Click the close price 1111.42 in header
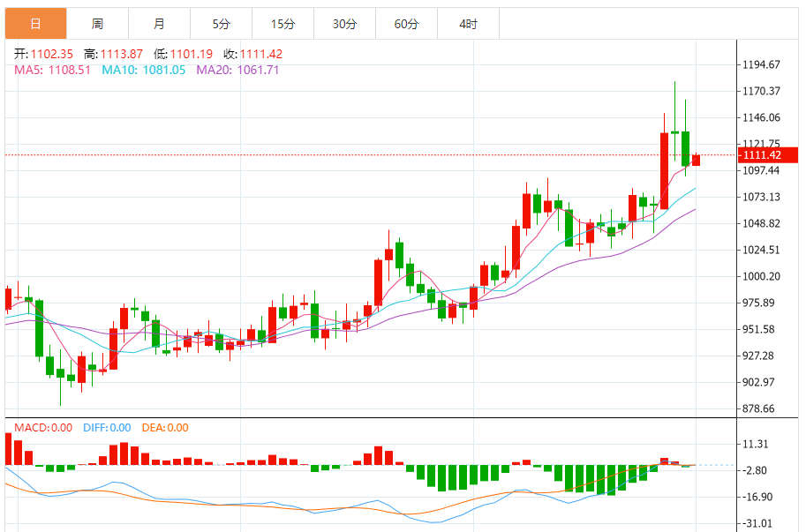This screenshot has height=532, width=806. [261, 54]
